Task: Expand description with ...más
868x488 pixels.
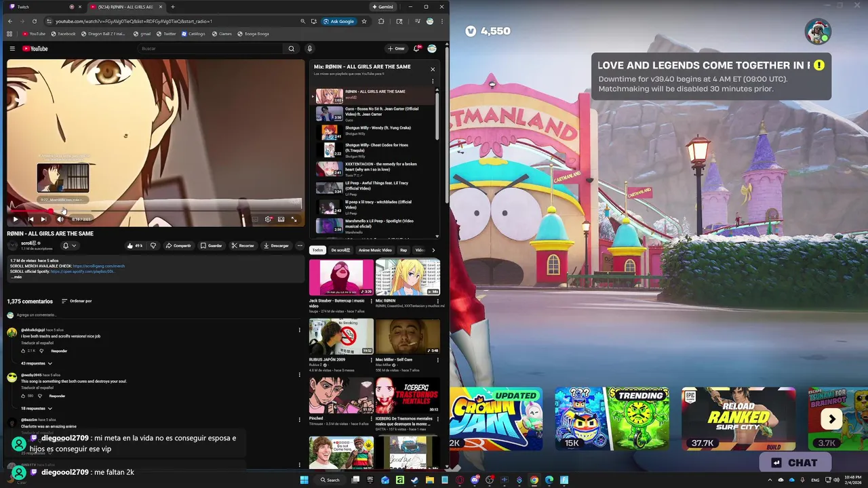Action: pyautogui.click(x=16, y=277)
